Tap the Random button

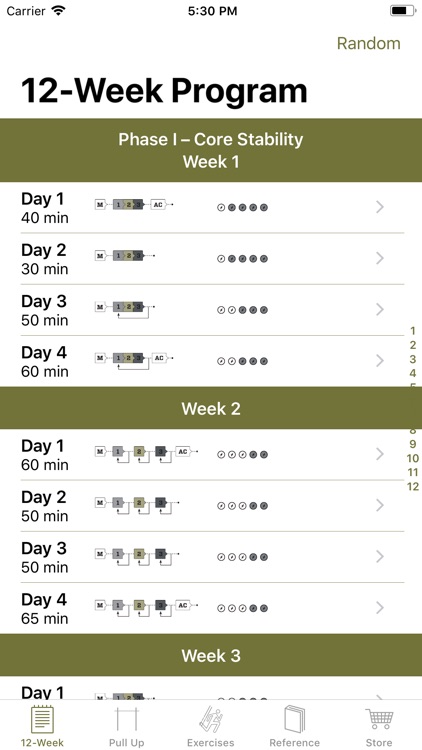368,43
